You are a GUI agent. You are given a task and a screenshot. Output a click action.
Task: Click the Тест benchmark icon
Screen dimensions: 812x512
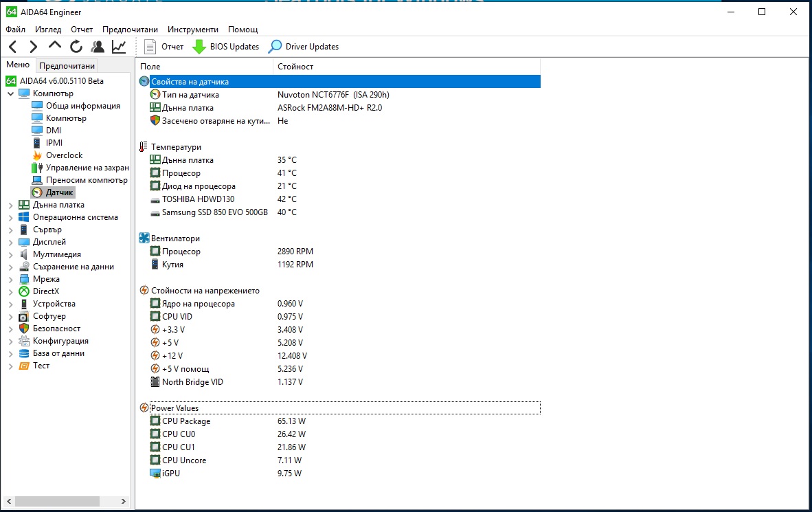tap(24, 366)
